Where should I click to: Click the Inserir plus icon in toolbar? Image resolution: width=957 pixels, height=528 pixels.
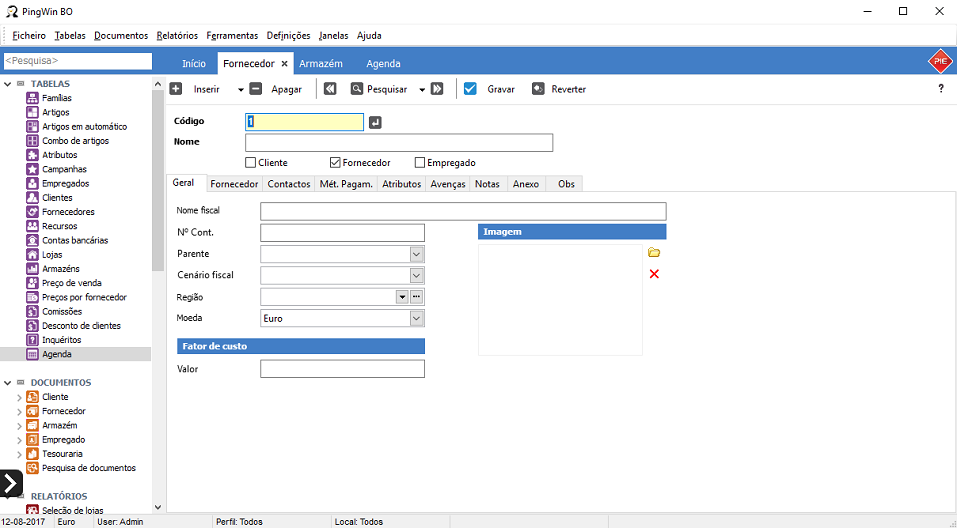pos(176,89)
